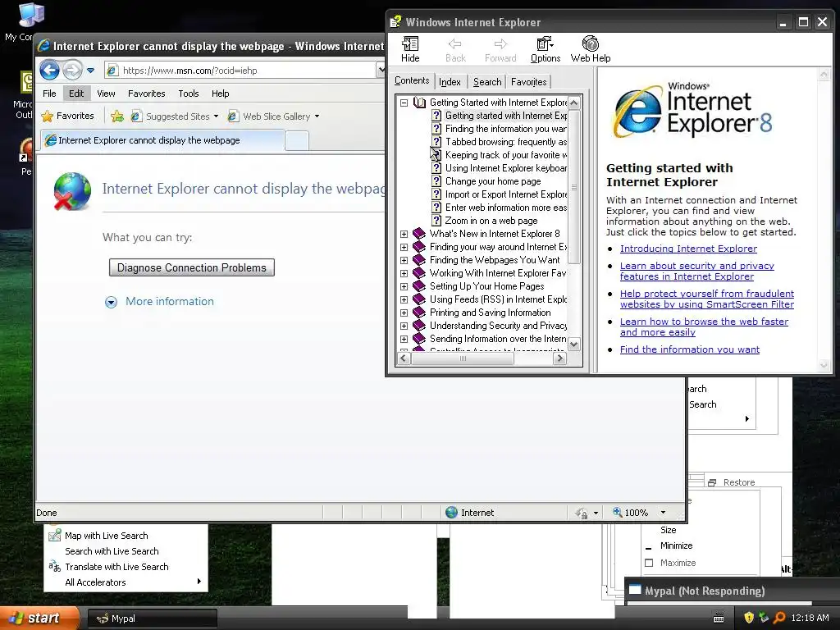Expand the What's New in Internet Explorer 8 node
The height and width of the screenshot is (630, 840).
click(404, 234)
